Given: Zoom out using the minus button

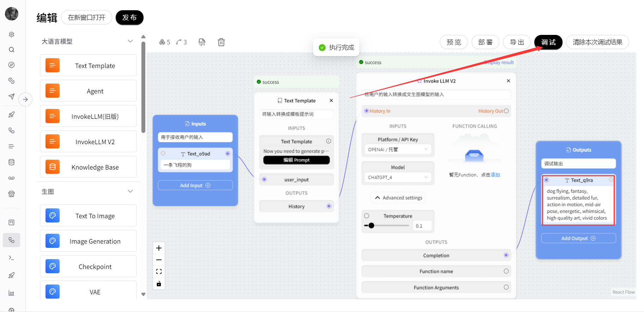Looking at the screenshot, I should pyautogui.click(x=159, y=260).
